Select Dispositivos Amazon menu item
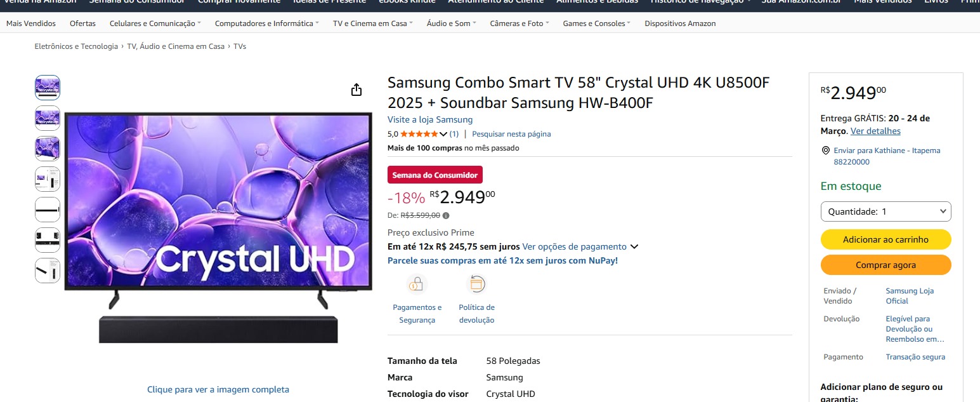Viewport: 980px width, 402px height. (x=680, y=23)
